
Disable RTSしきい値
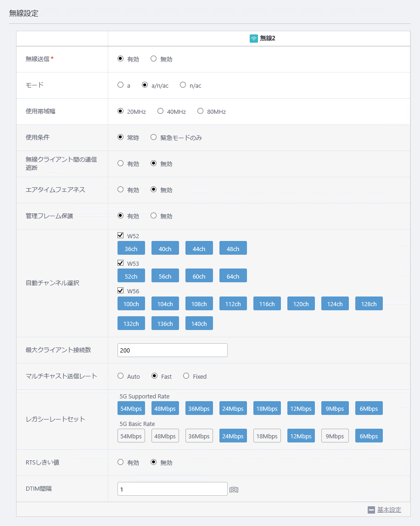pyautogui.click(x=154, y=462)
